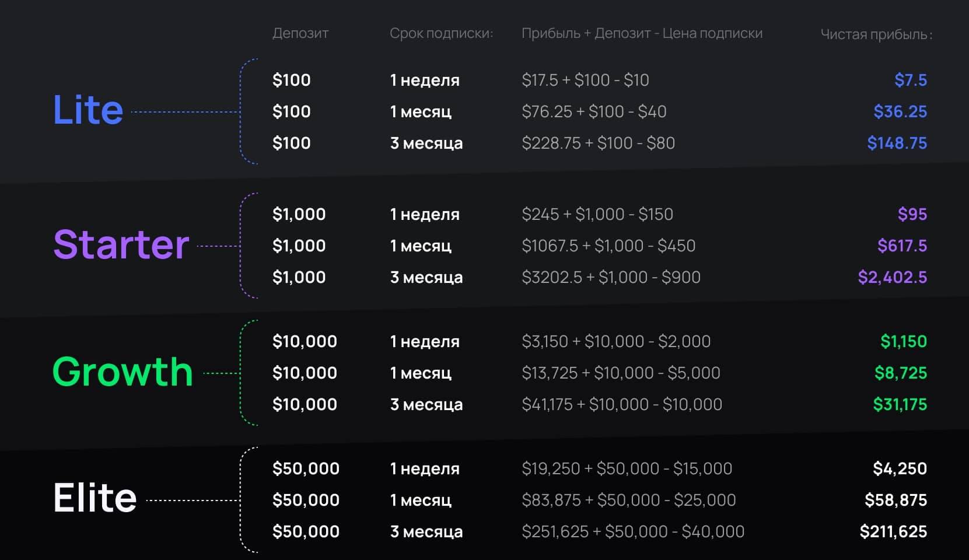This screenshot has width=969, height=560.
Task: Click the Прибыль + Депозит formula header
Action: pyautogui.click(x=642, y=33)
